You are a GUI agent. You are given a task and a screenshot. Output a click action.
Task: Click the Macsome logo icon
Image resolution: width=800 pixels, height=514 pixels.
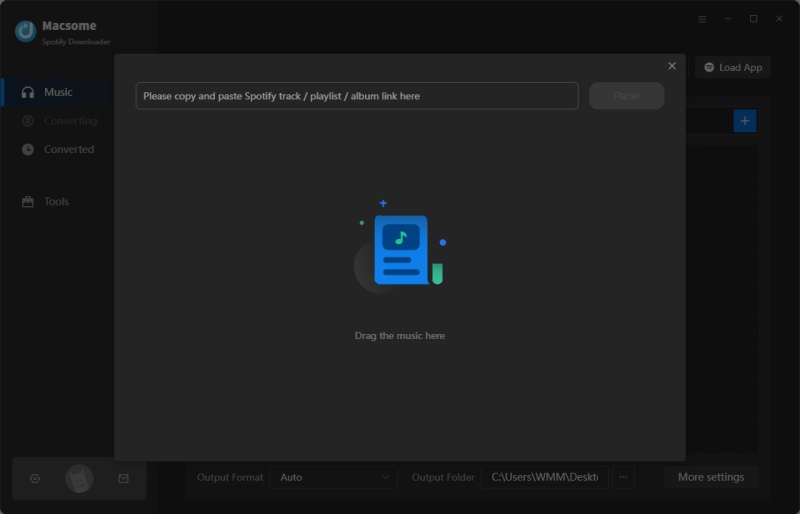pos(26,31)
